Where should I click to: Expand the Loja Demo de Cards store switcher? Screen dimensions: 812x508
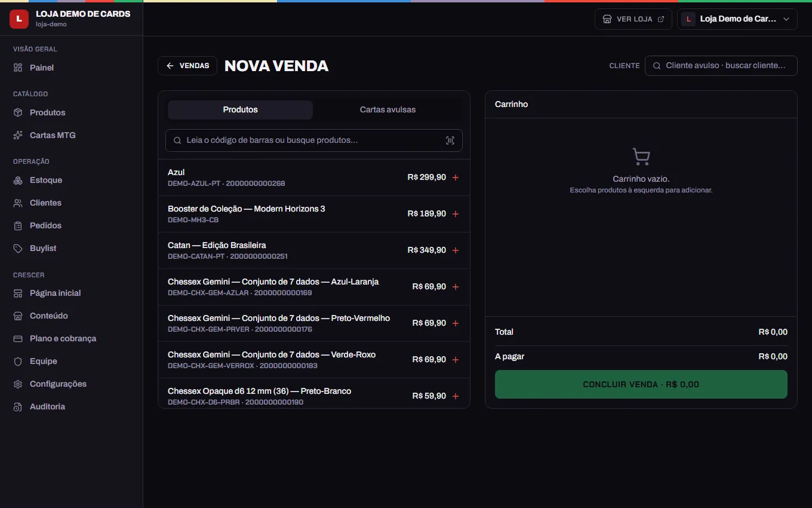pyautogui.click(x=737, y=19)
